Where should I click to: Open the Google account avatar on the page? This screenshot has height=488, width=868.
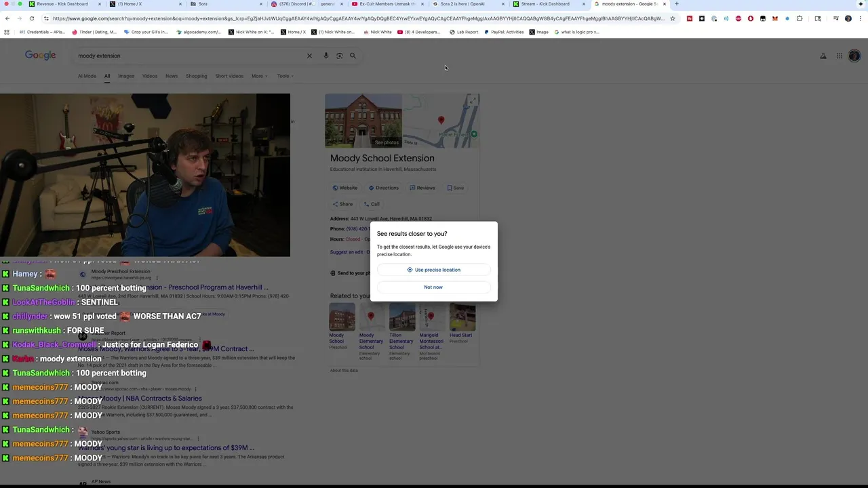pyautogui.click(x=854, y=56)
